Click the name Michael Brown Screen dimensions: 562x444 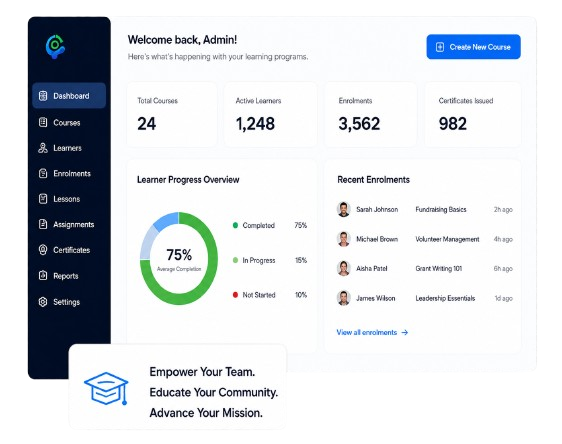tap(377, 239)
